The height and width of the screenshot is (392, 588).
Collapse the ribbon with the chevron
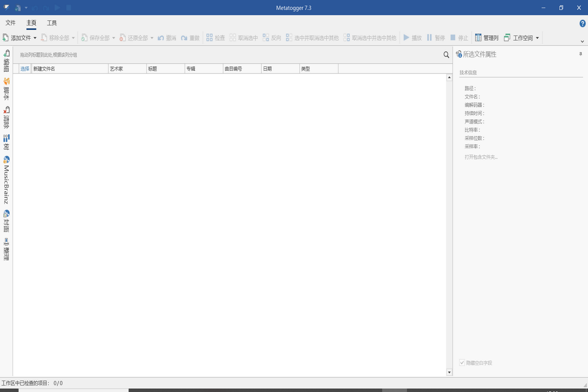click(582, 41)
